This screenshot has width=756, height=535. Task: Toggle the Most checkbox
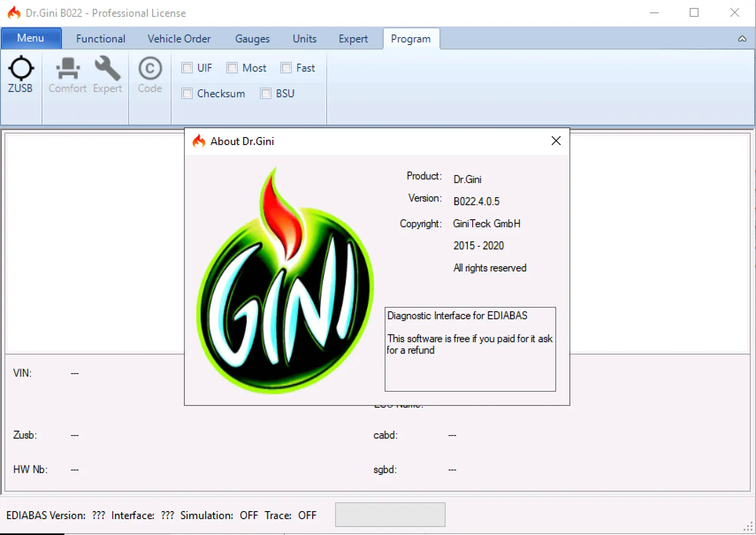pos(232,68)
